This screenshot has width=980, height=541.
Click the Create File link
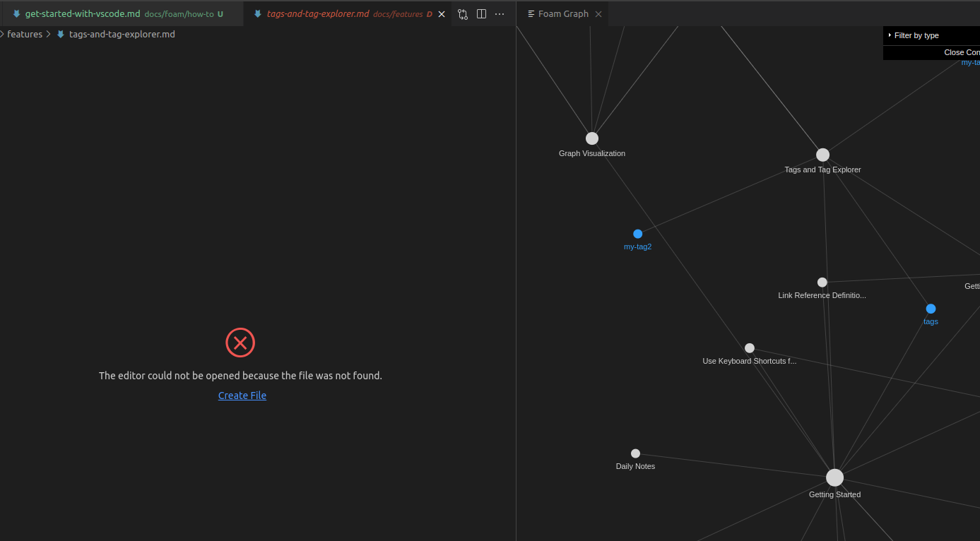click(x=242, y=395)
